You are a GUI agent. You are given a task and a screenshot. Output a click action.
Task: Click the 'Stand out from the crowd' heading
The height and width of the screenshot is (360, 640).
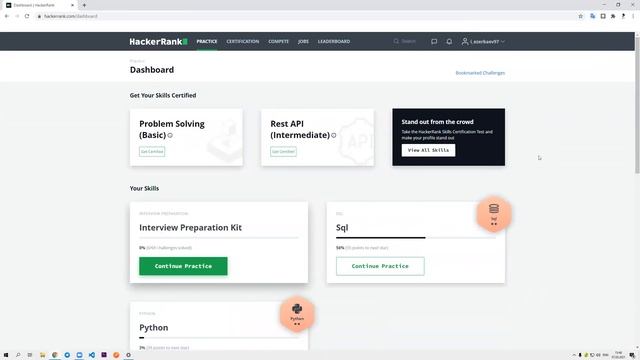[x=438, y=122]
